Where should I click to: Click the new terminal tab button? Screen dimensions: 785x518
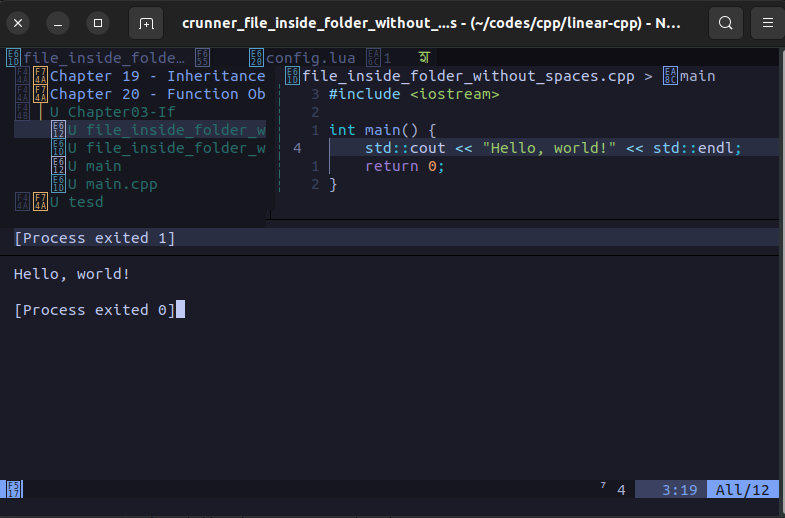(146, 23)
